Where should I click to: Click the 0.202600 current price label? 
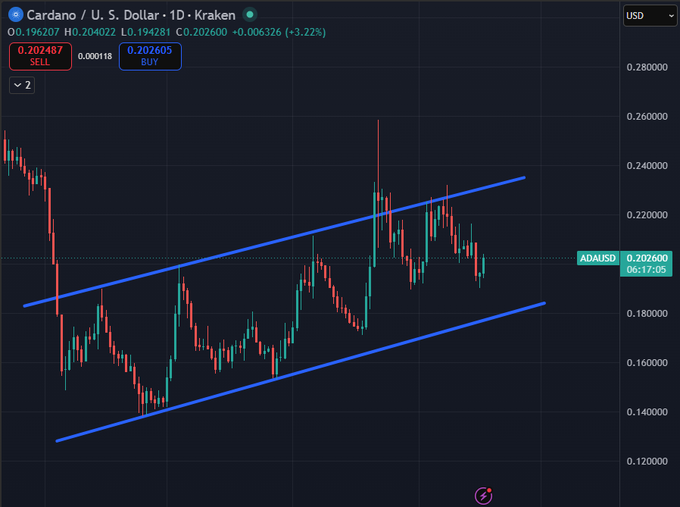click(647, 258)
